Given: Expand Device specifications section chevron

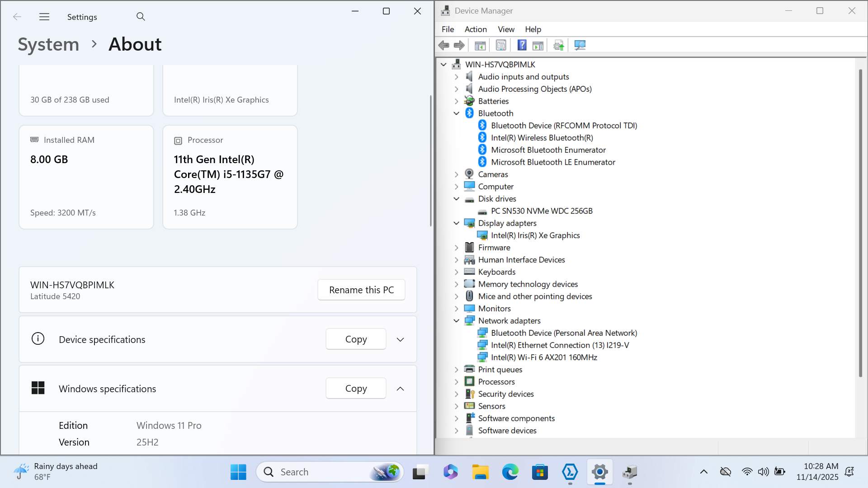Looking at the screenshot, I should (400, 339).
